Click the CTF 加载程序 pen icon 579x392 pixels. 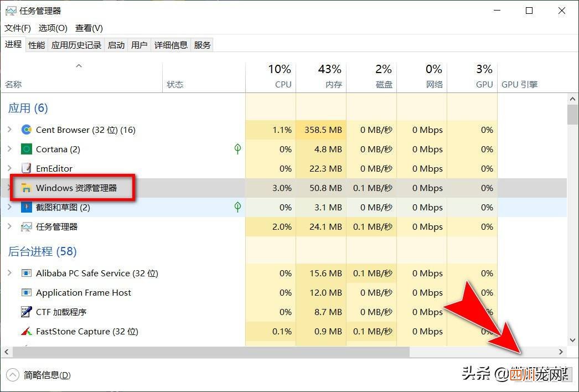26,312
